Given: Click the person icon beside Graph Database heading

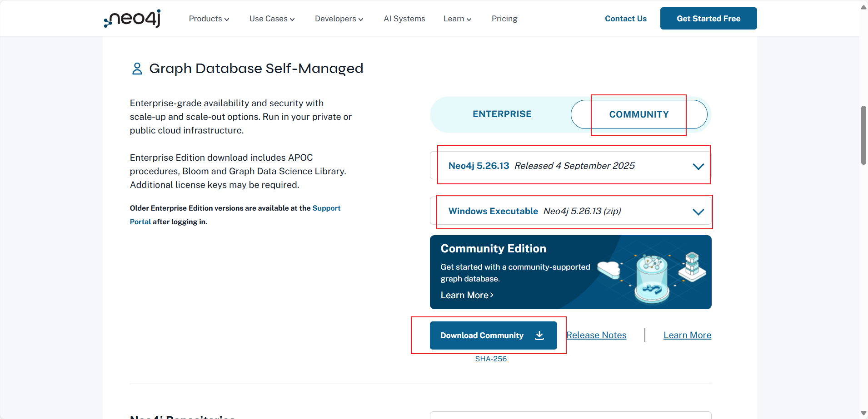Looking at the screenshot, I should click(x=137, y=69).
